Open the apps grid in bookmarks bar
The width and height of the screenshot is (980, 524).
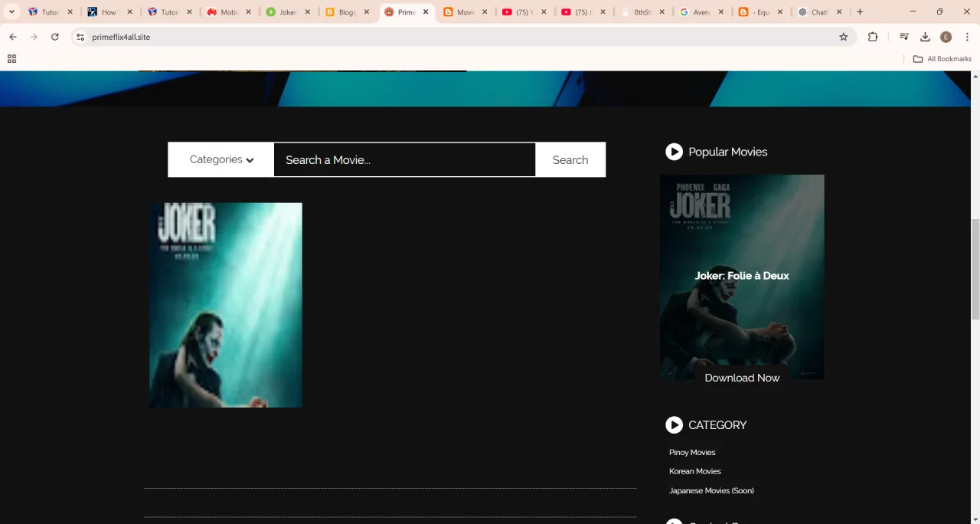11,59
